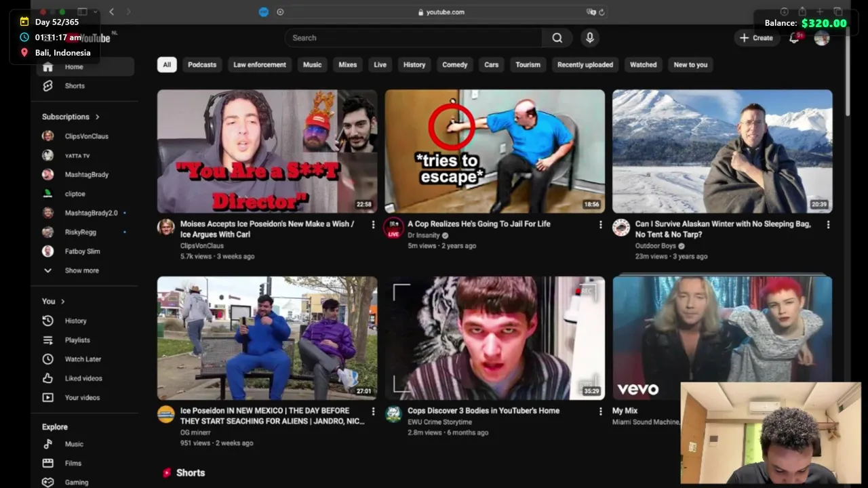The height and width of the screenshot is (488, 868).
Task: Expand the You section chevron
Action: [62, 302]
